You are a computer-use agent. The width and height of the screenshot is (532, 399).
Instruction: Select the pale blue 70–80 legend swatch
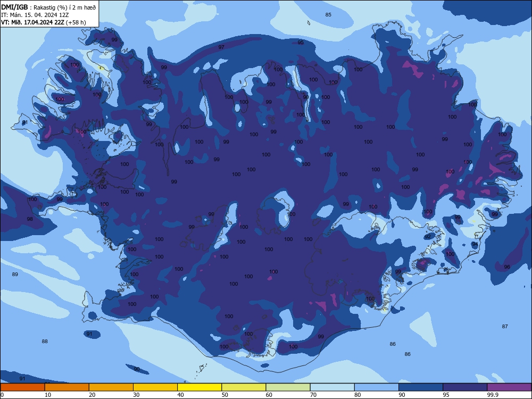coord(332,387)
